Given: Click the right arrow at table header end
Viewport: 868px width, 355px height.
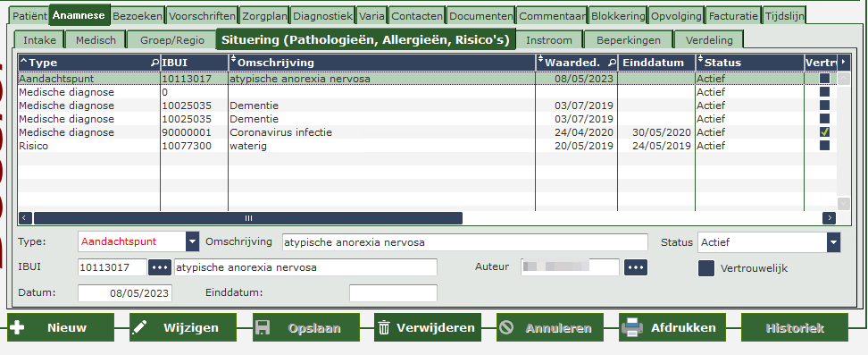Looking at the screenshot, I should [x=844, y=62].
